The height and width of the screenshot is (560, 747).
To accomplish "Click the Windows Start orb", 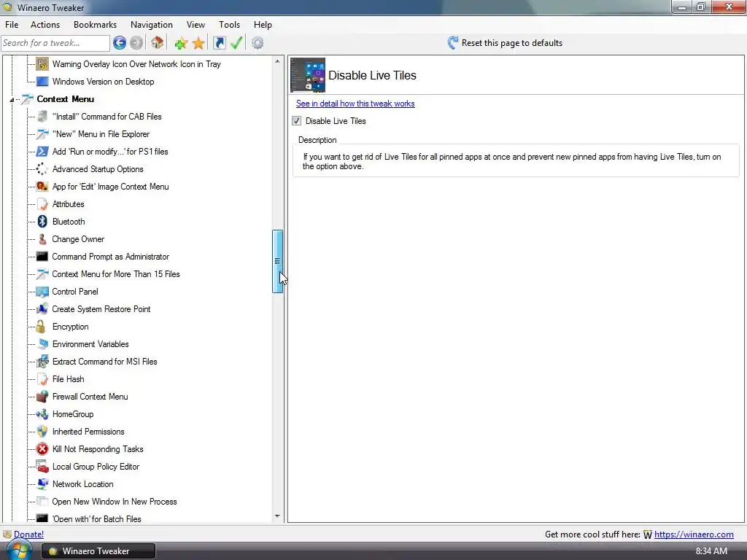I will tap(19, 551).
